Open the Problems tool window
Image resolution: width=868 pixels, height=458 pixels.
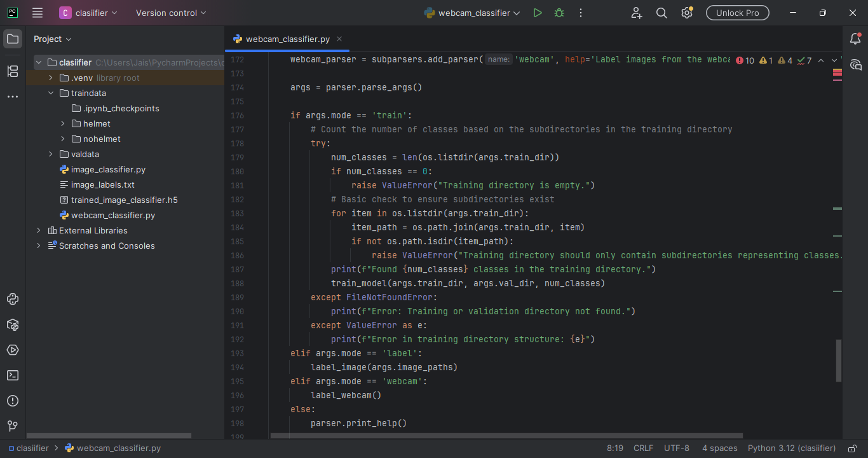point(13,401)
